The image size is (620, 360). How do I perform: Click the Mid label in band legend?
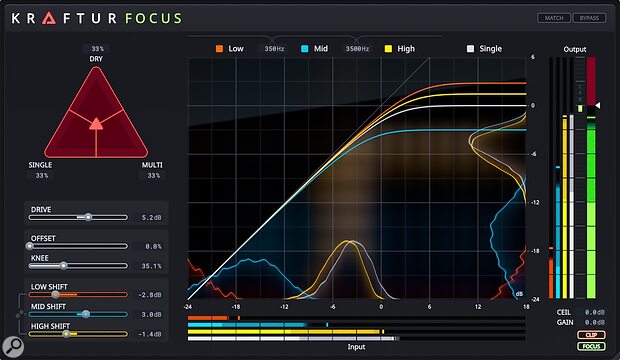[x=321, y=49]
